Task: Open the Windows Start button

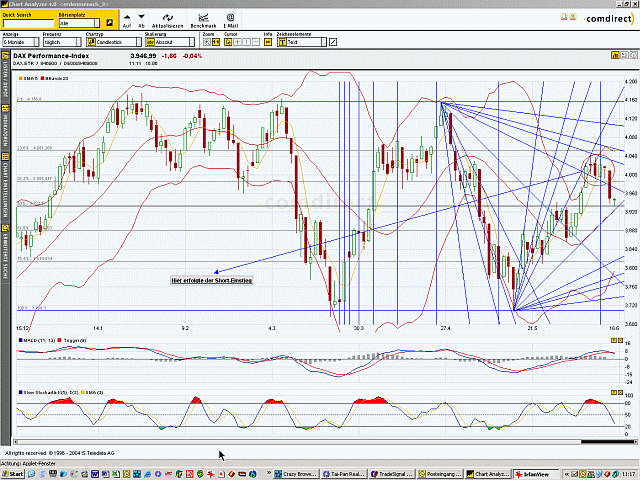Action: click(13, 474)
